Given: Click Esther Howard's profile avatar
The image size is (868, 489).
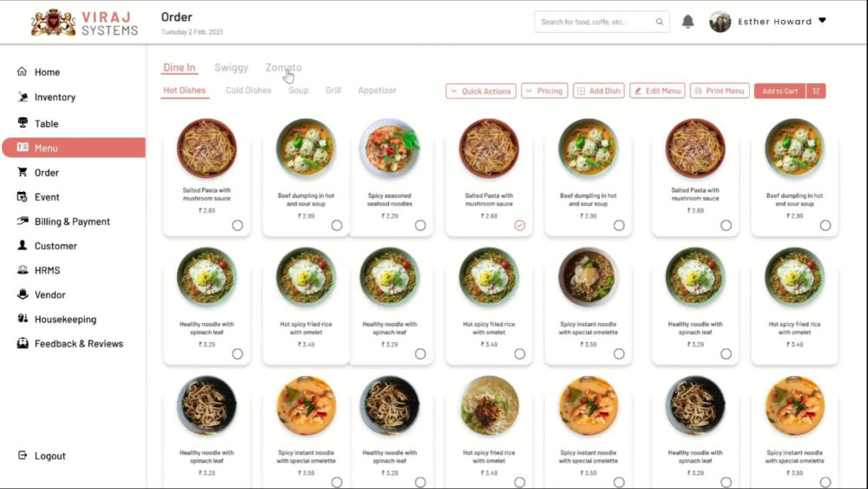Looking at the screenshot, I should 720,22.
